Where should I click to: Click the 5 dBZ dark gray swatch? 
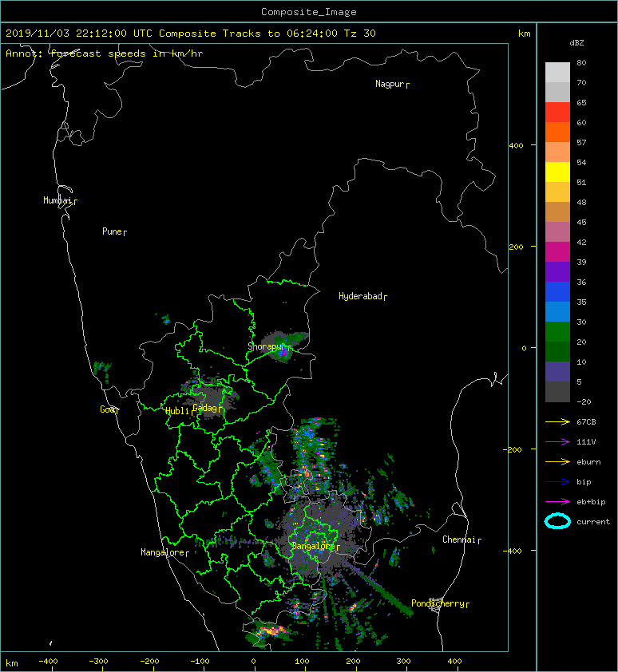pos(557,391)
